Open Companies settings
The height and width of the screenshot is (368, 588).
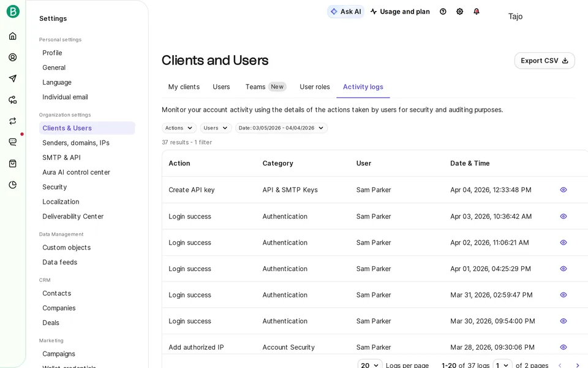(87, 308)
